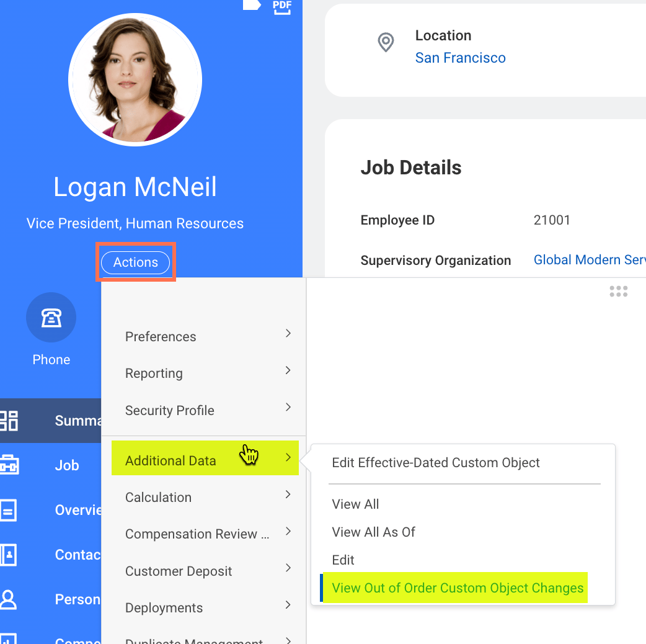Expand Reporting submenu chevron
Image resolution: width=646 pixels, height=644 pixels.
pyautogui.click(x=288, y=370)
